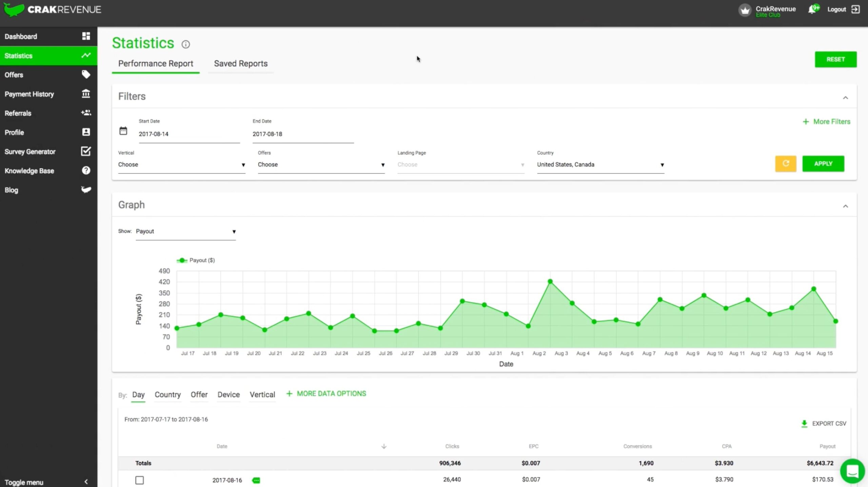
Task: Click the Referrals add people icon
Action: pyautogui.click(x=86, y=113)
